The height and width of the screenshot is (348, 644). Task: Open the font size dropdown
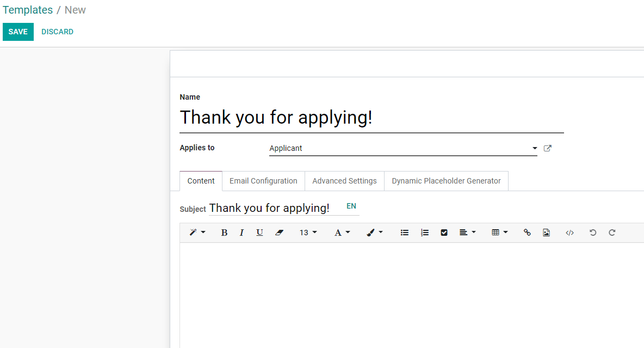[308, 233]
